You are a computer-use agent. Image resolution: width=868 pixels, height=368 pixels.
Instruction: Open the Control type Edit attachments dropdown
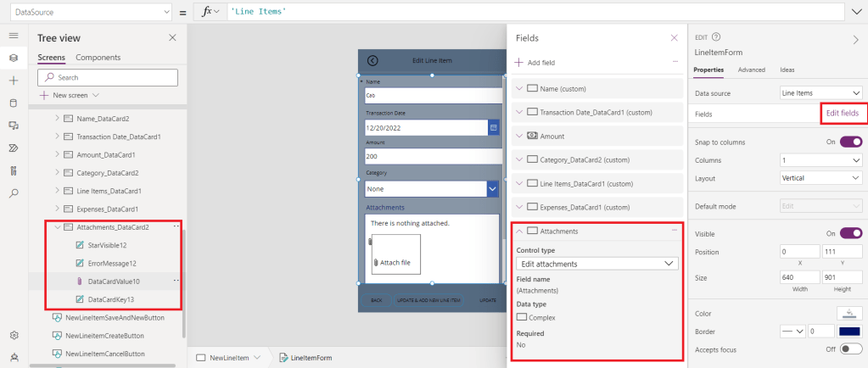[x=596, y=264]
